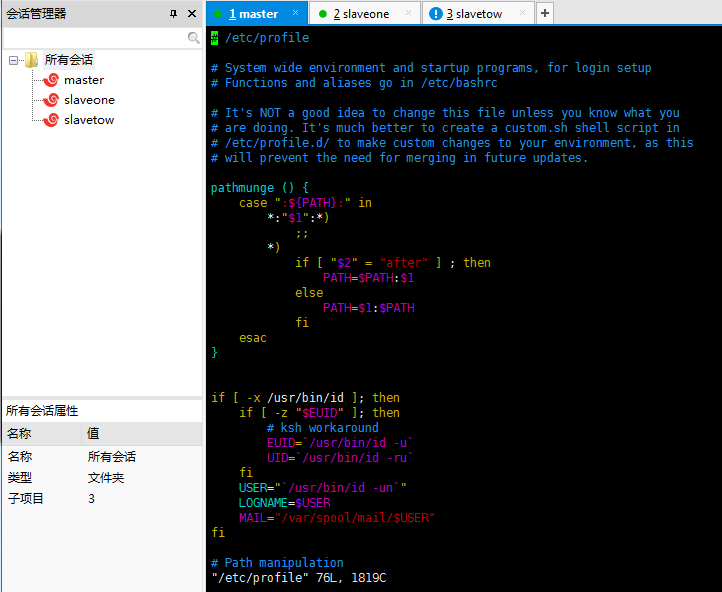Click the PATH=$1:$PATH line
This screenshot has width=722, height=592.
click(x=369, y=308)
